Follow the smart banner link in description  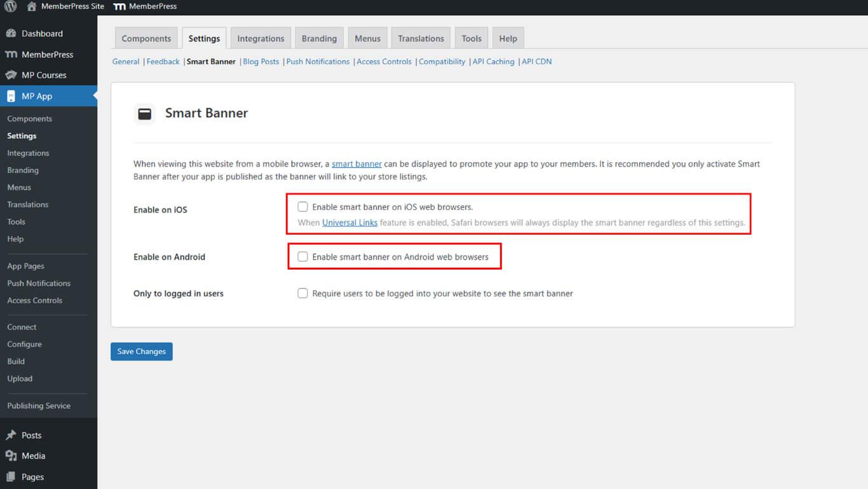pyautogui.click(x=356, y=164)
